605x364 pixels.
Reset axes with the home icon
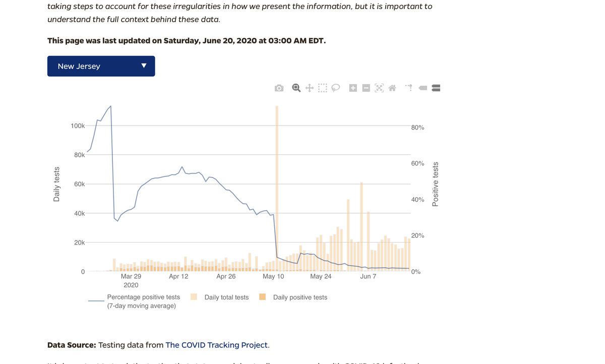392,88
